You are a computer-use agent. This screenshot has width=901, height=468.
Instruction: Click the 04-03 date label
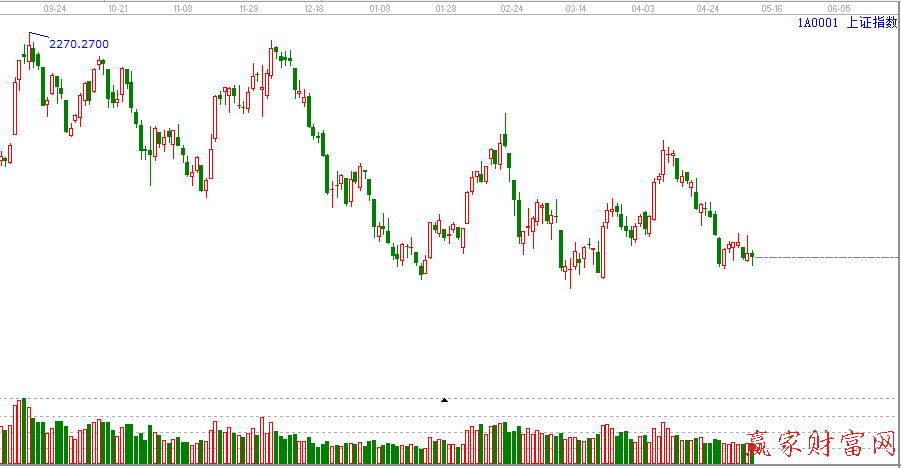click(x=643, y=7)
